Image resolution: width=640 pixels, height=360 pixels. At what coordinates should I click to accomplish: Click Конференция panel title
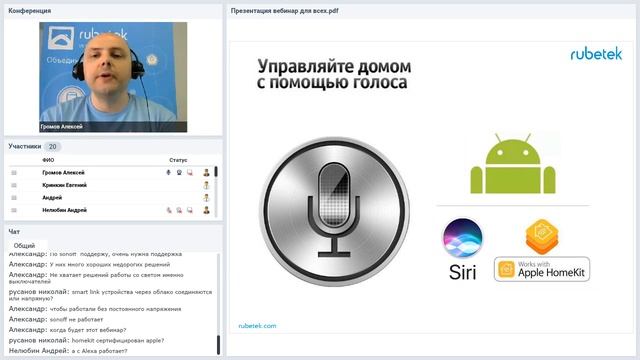click(29, 11)
